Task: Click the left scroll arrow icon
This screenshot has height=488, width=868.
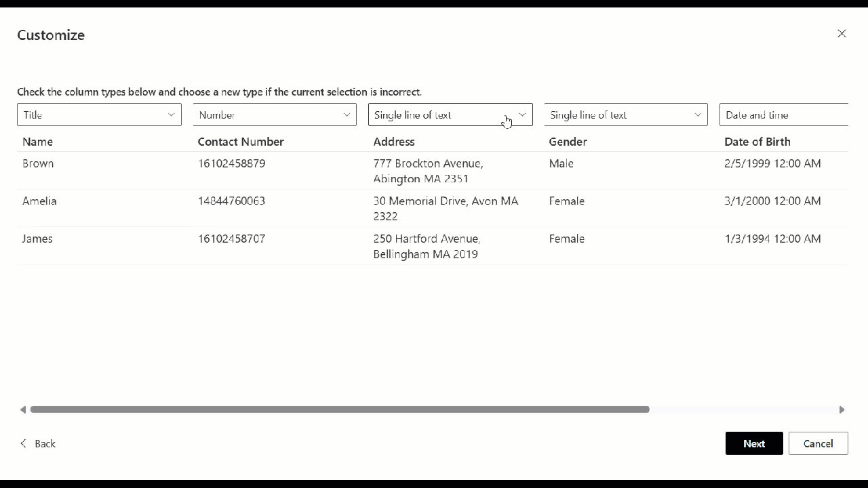Action: click(x=22, y=409)
